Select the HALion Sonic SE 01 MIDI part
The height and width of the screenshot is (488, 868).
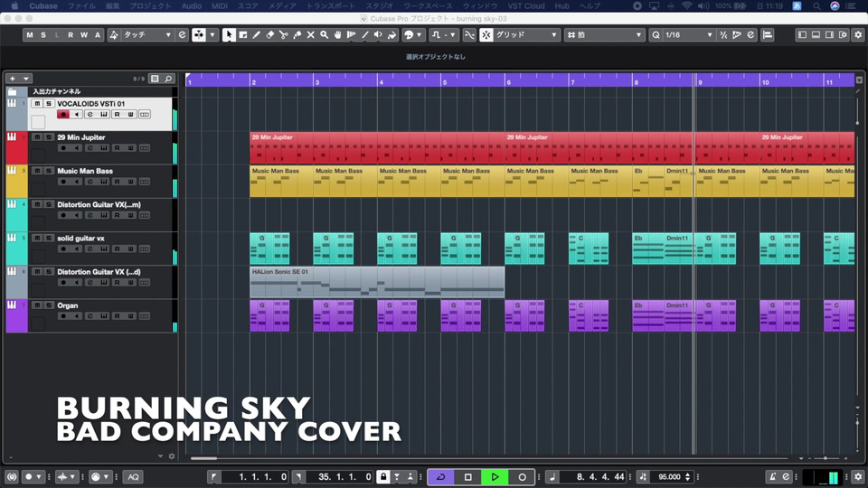tap(377, 282)
